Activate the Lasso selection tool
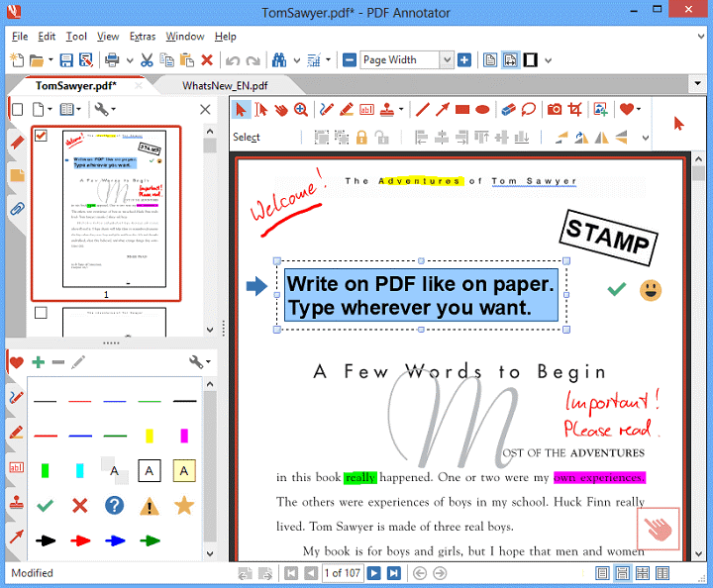The height and width of the screenshot is (588, 713). [x=529, y=110]
